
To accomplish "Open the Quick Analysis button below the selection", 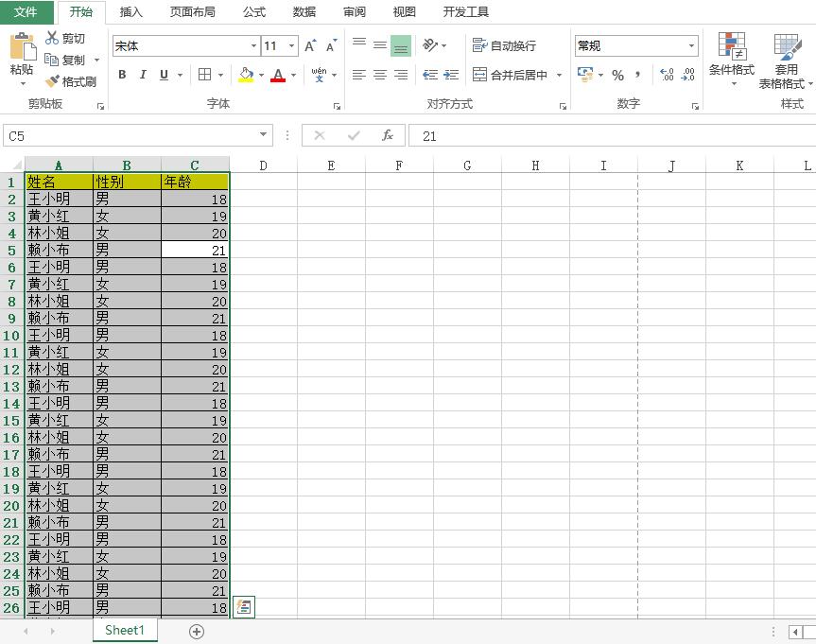I will point(244,607).
